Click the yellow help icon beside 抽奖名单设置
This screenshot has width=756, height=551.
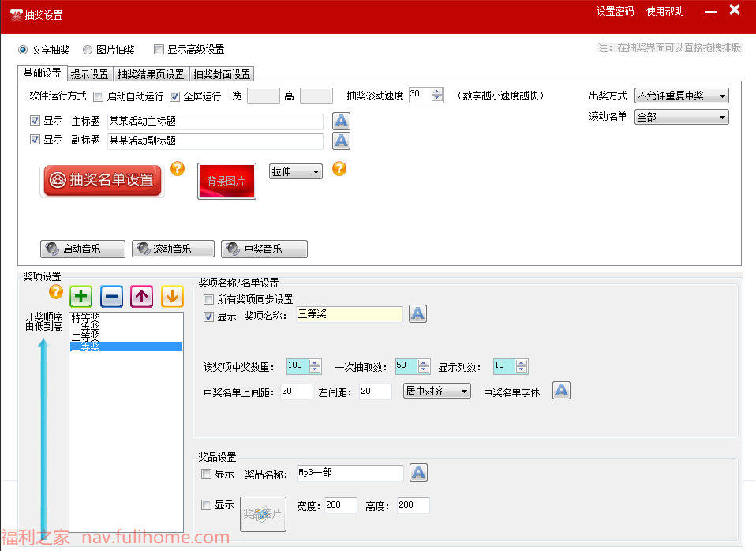click(177, 168)
